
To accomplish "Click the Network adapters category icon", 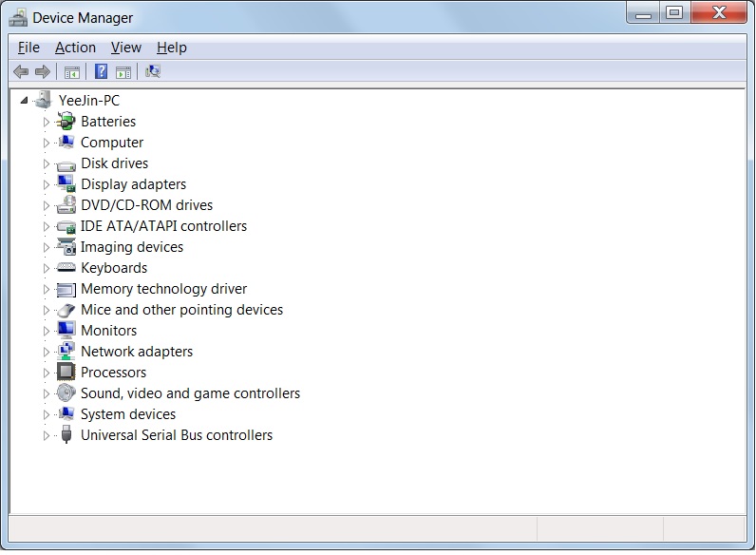I will click(x=66, y=351).
